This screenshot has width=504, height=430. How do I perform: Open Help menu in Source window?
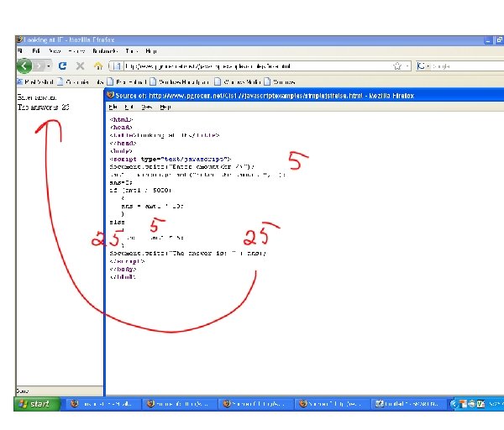point(165,107)
